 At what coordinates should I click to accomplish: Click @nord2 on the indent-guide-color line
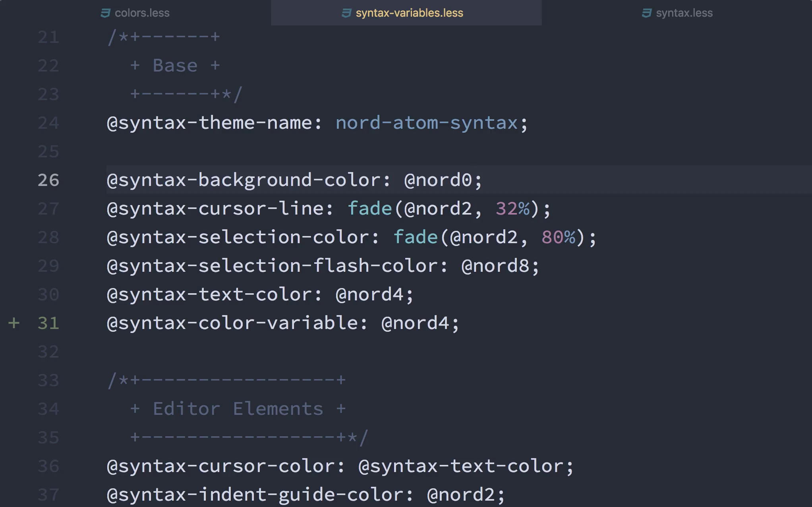(461, 495)
